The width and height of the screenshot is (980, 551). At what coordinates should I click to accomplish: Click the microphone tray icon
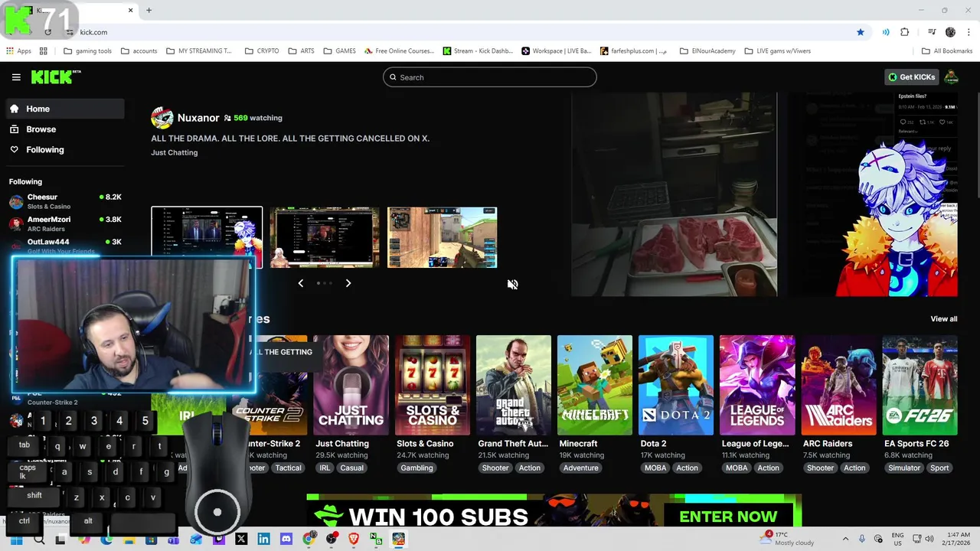[x=862, y=539]
